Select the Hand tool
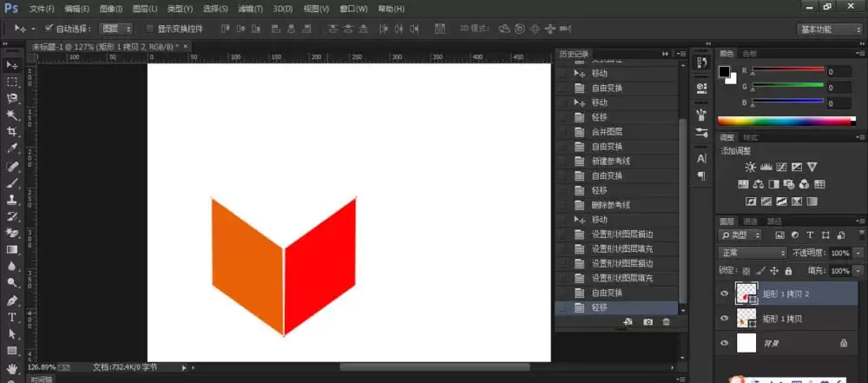 (11, 367)
